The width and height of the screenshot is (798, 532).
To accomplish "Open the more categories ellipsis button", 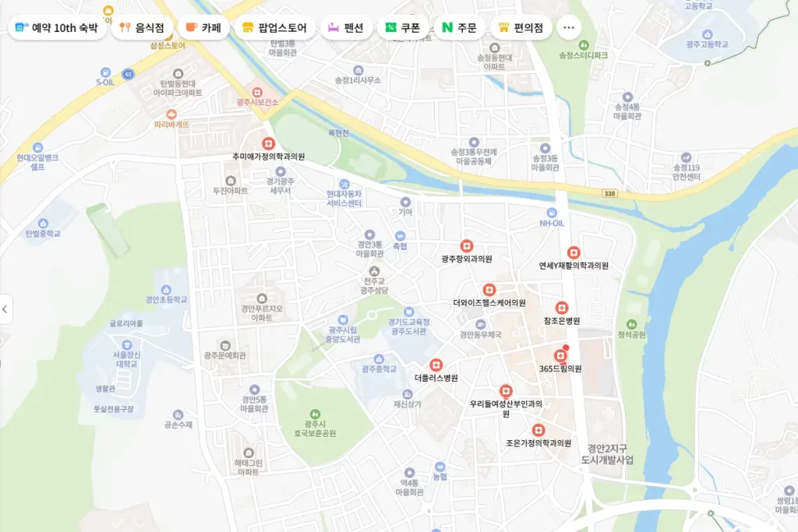I will tap(569, 28).
